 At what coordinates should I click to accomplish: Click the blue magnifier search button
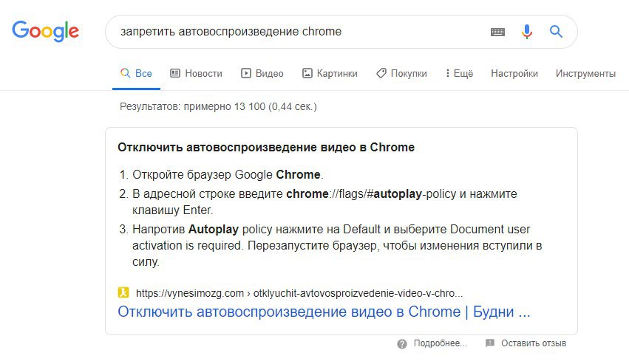pyautogui.click(x=556, y=31)
